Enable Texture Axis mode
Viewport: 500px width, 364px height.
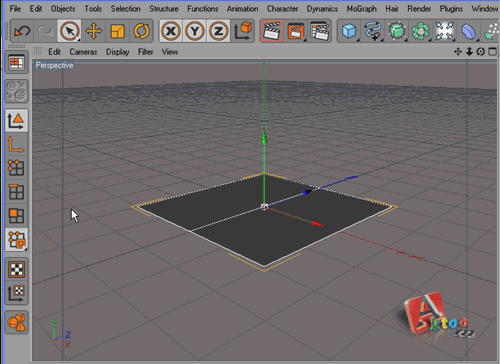(x=16, y=293)
